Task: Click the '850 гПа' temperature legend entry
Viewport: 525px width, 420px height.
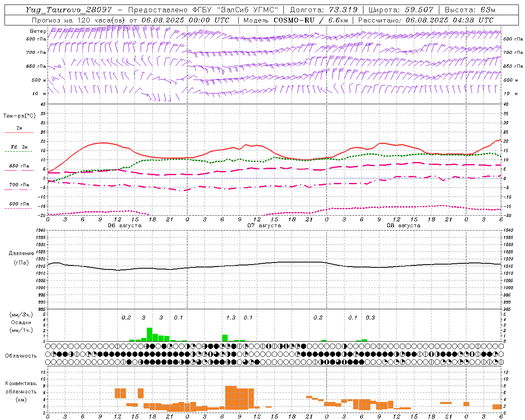Action: (x=19, y=166)
